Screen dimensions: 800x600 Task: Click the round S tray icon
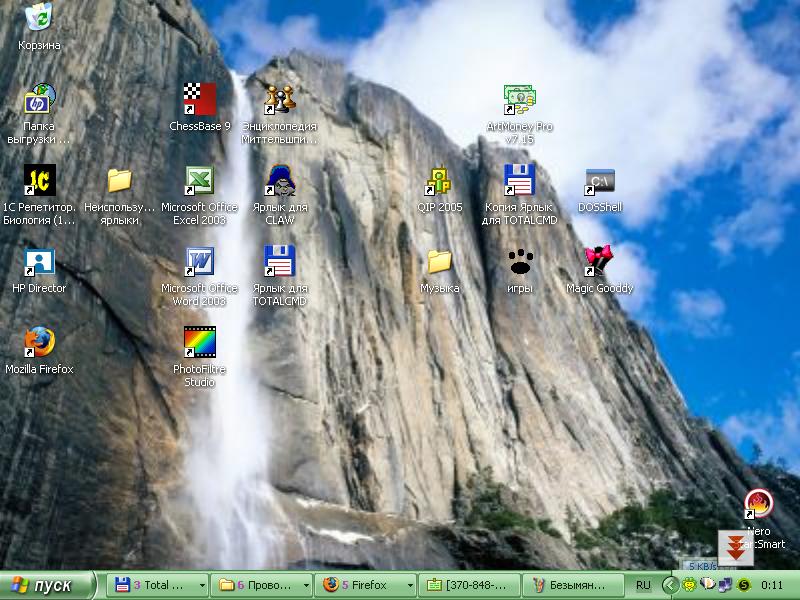pos(745,585)
